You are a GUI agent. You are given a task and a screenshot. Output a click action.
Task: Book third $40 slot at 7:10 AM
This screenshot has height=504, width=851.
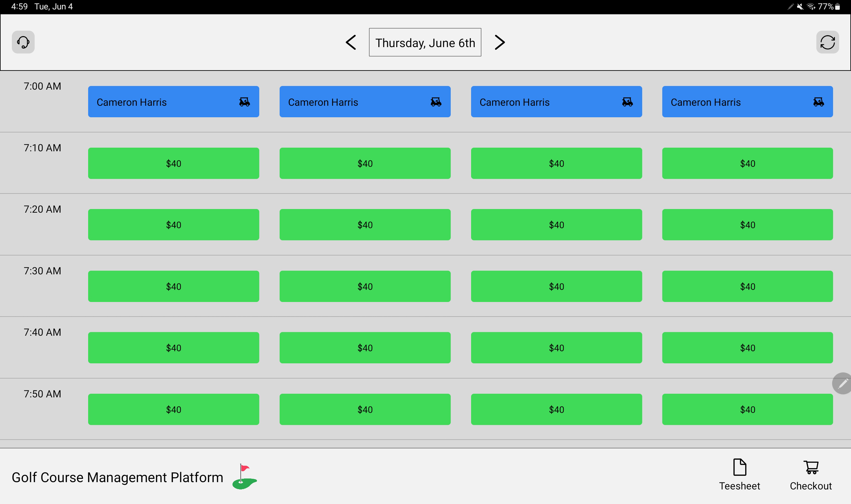click(x=556, y=163)
